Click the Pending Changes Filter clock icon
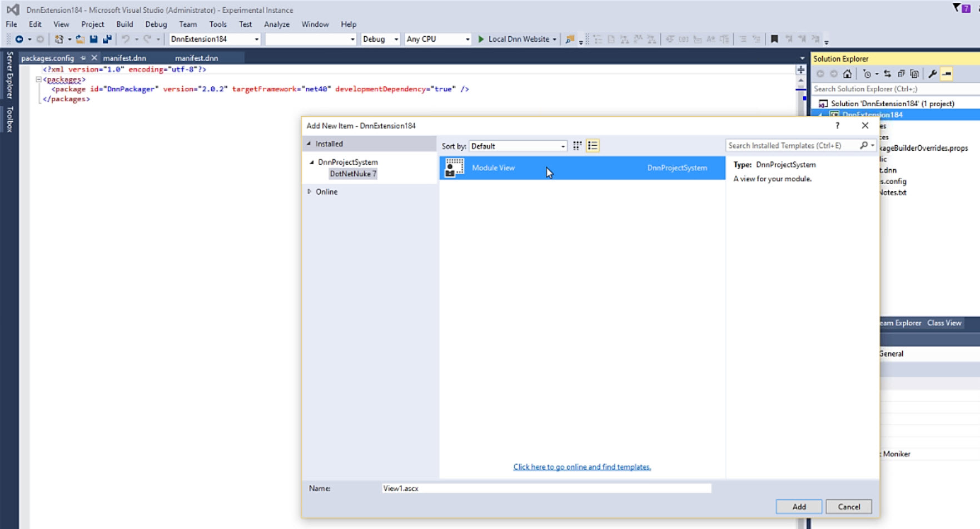Viewport: 980px width, 529px height. pyautogui.click(x=867, y=74)
